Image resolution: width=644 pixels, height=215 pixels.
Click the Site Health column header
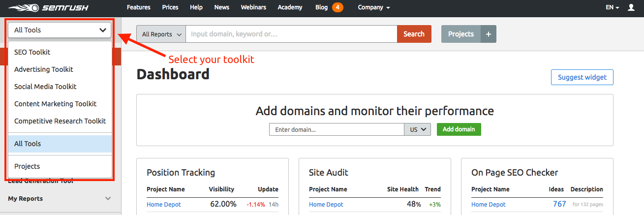pos(403,189)
